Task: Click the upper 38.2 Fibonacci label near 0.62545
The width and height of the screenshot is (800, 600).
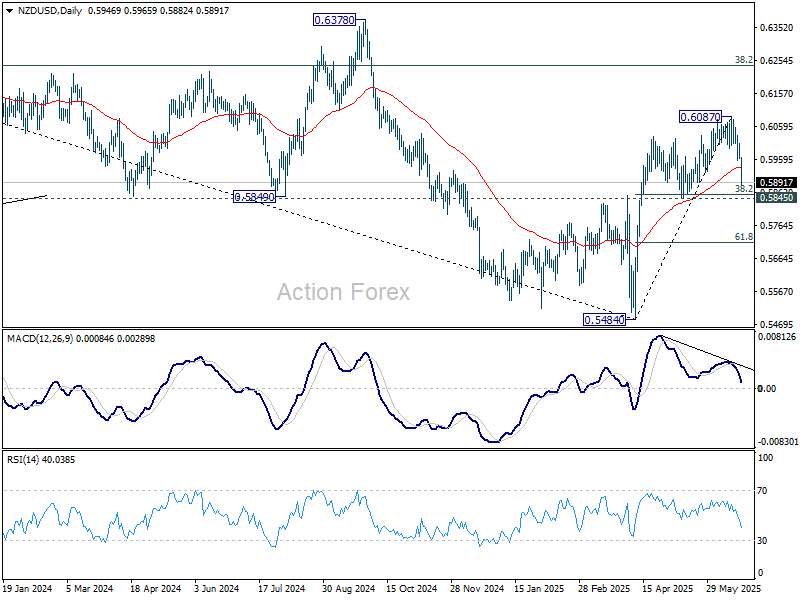Action: 743,60
